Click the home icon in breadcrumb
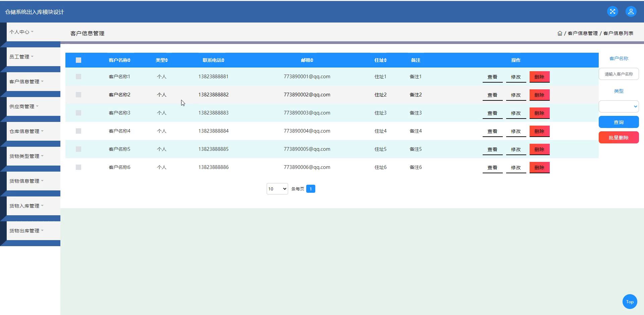Viewport: 644px width, 315px height. click(560, 33)
